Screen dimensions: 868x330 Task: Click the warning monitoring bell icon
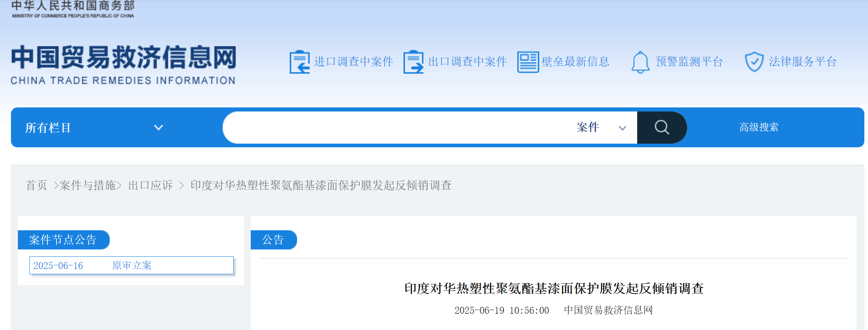point(640,62)
